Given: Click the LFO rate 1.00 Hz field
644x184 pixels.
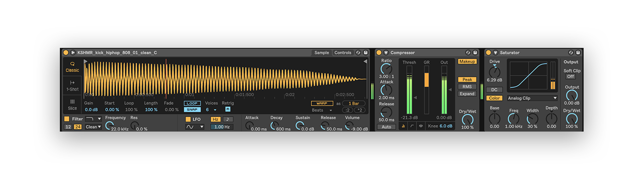Looking at the screenshot, I should click(x=222, y=127).
